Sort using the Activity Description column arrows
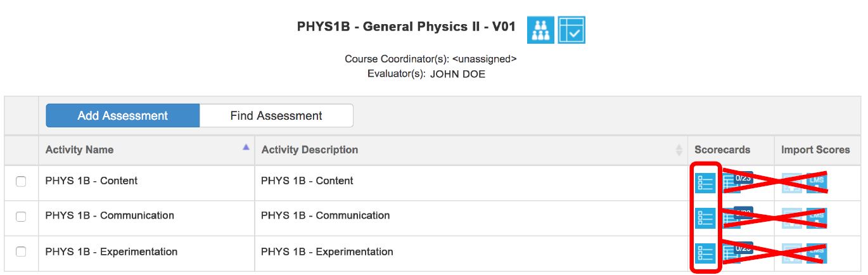This screenshot has width=868, height=275. click(x=679, y=150)
